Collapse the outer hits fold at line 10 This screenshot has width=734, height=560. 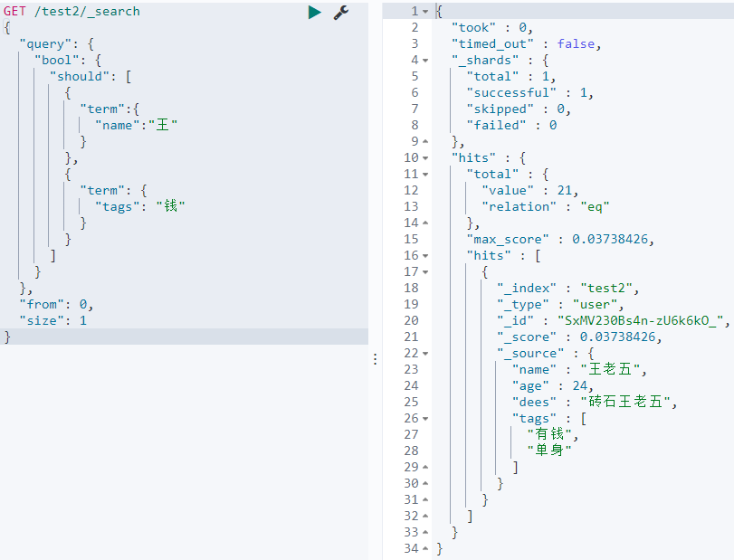point(425,157)
